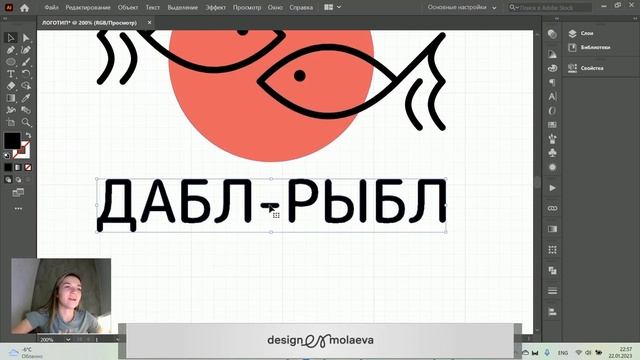
Task: Click the Stroke swatch with red slash
Action: click(25, 153)
